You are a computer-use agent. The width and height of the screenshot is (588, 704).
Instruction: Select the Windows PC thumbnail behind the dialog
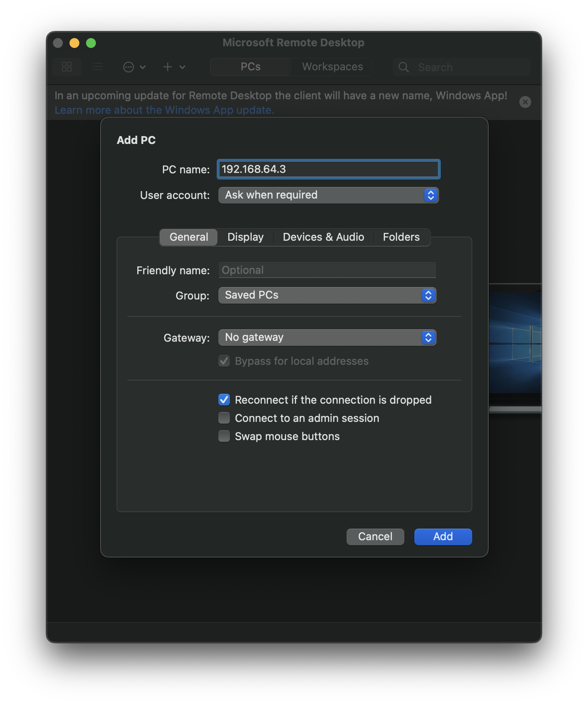click(515, 347)
